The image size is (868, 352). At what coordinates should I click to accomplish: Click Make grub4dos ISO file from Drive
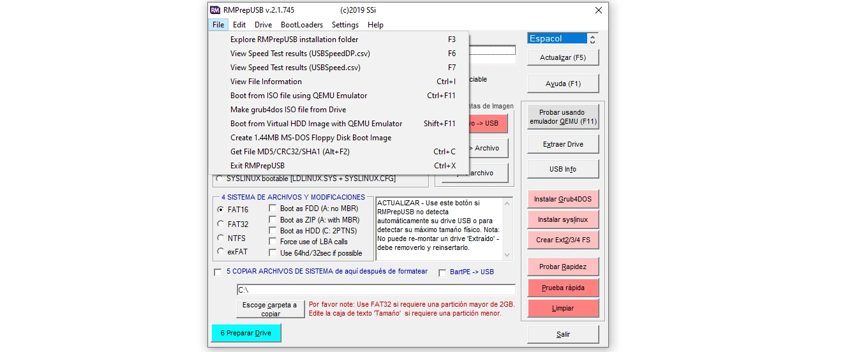click(x=288, y=110)
